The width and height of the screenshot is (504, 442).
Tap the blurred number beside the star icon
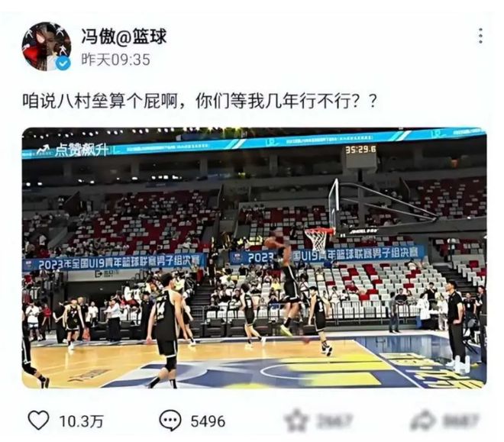point(334,421)
